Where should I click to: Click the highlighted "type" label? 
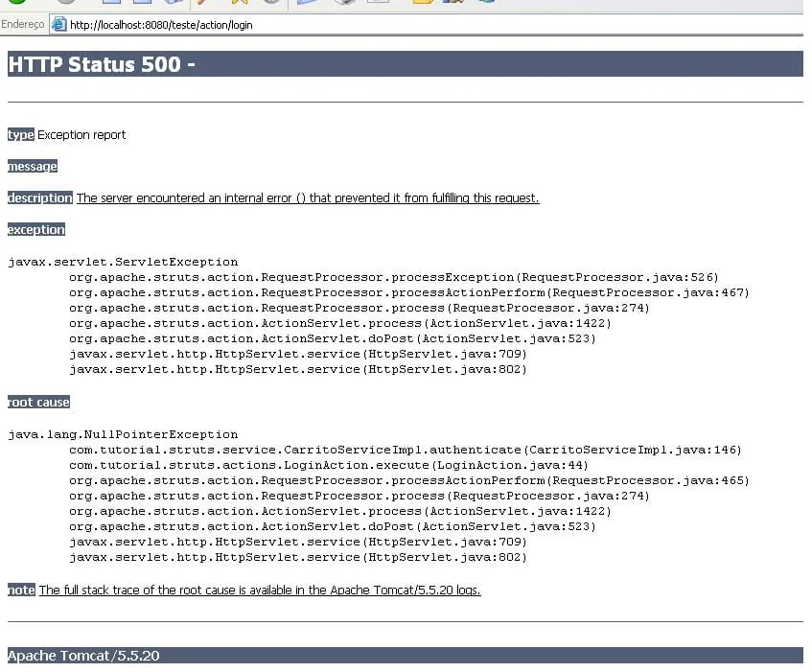[21, 134]
